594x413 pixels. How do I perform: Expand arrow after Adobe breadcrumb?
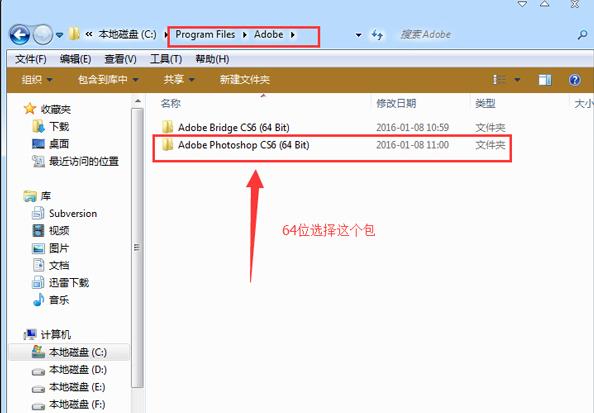(293, 35)
